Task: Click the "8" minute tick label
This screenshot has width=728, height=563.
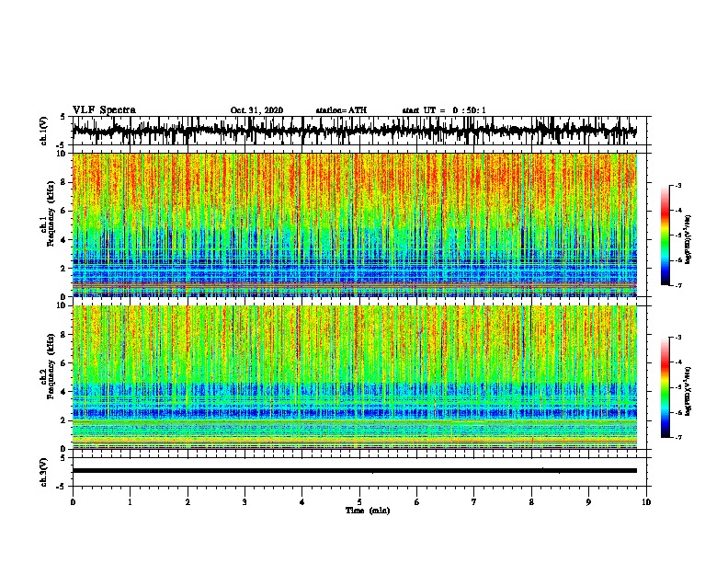Action: [531, 502]
